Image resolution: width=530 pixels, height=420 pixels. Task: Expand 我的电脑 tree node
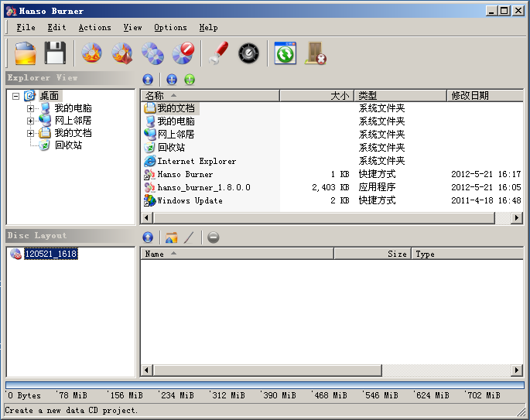pyautogui.click(x=30, y=108)
